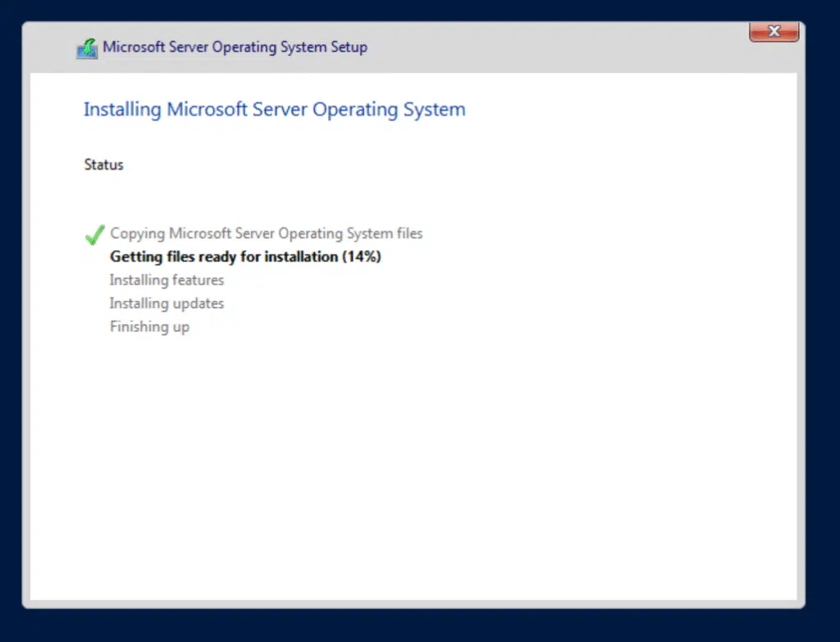This screenshot has width=840, height=642.
Task: Click the setup icon in the title bar
Action: pos(87,48)
